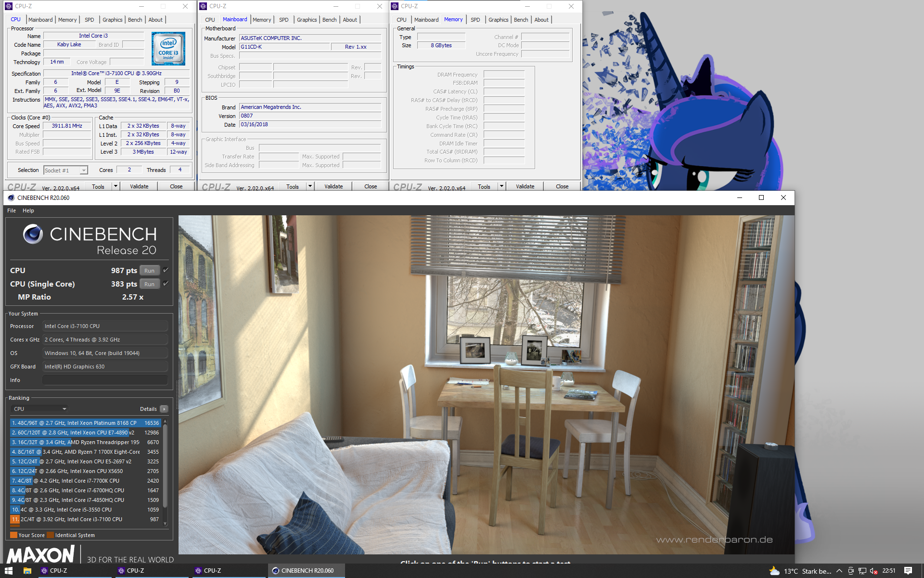Click the third CPU-Z taskbar button
The height and width of the screenshot is (578, 924).
pos(228,571)
